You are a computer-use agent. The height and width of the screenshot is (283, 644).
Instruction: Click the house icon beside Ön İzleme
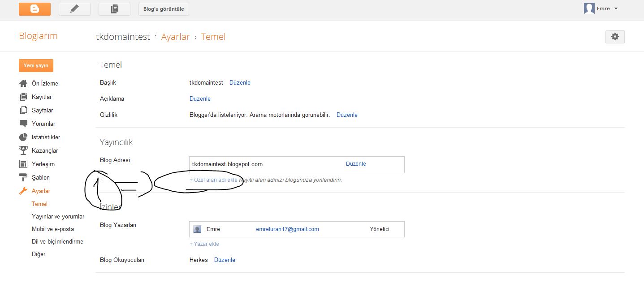click(x=24, y=83)
